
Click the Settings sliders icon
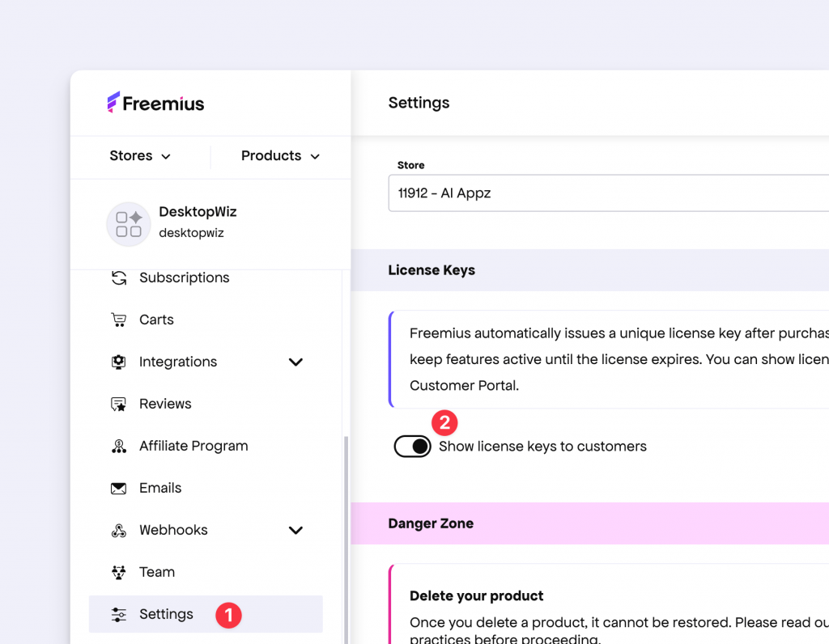(119, 614)
